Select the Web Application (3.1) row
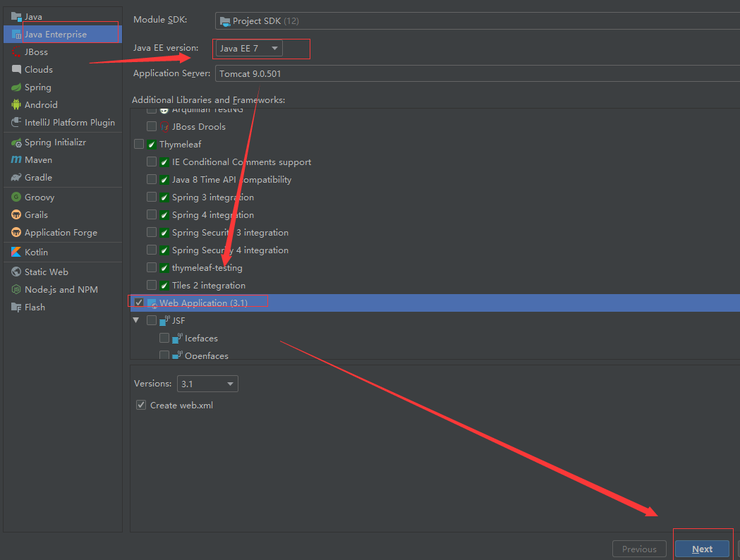The image size is (740, 560). pos(435,303)
